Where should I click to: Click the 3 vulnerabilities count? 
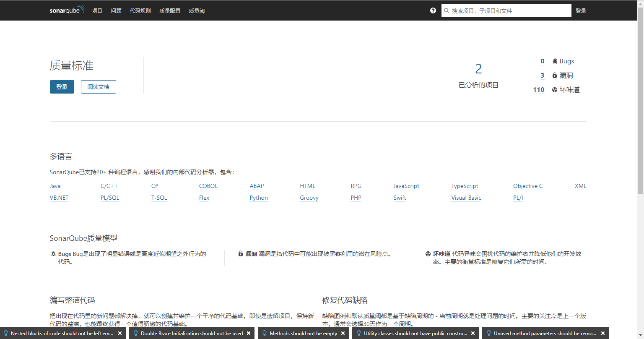click(542, 76)
